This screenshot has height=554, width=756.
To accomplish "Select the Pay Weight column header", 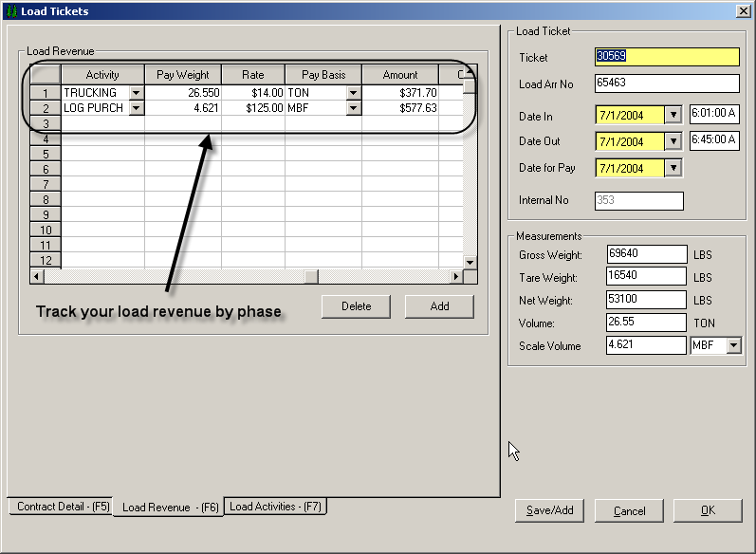I will click(x=183, y=75).
